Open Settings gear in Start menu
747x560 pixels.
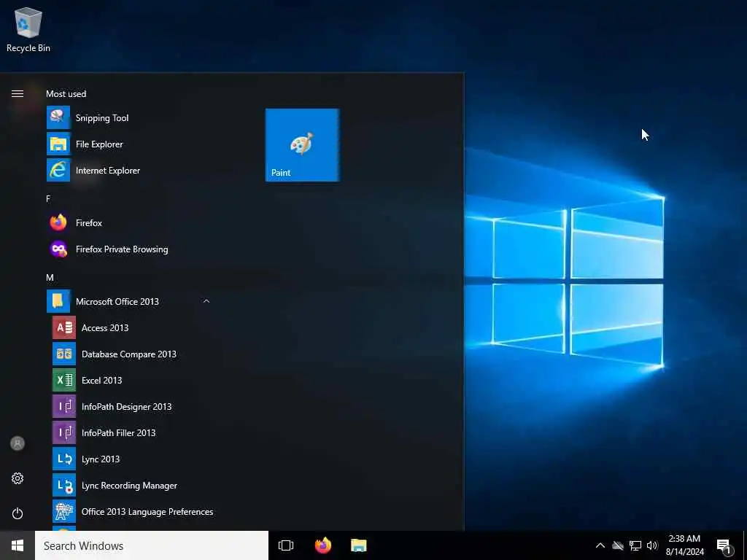[18, 478]
